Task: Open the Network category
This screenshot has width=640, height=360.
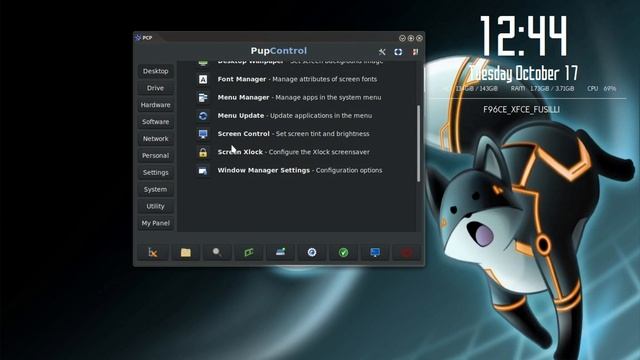Action: [x=156, y=139]
